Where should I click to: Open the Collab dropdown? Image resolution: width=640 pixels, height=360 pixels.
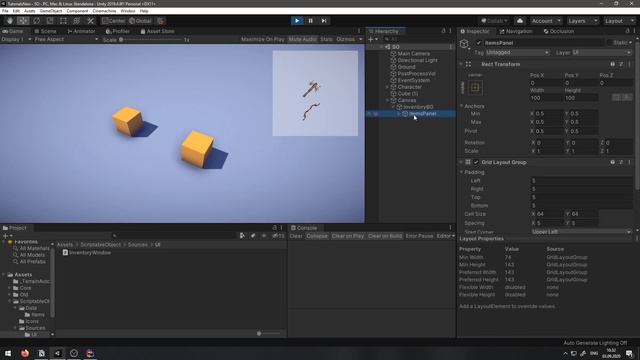click(494, 21)
